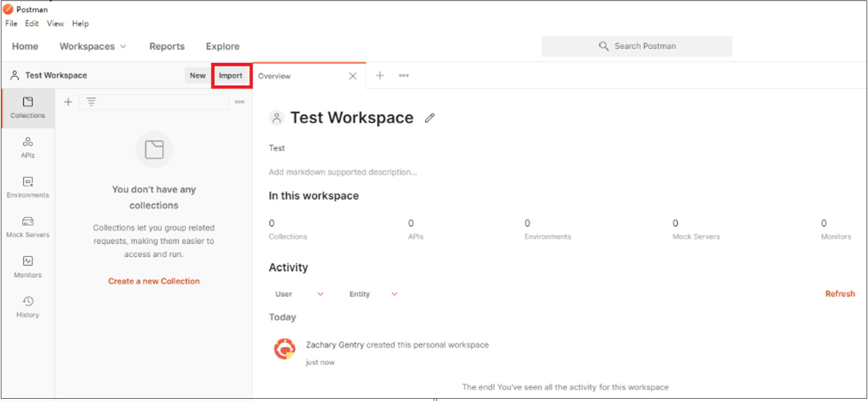Click the Test Workspace name in sidebar header
The width and height of the screenshot is (868, 401).
coord(56,75)
